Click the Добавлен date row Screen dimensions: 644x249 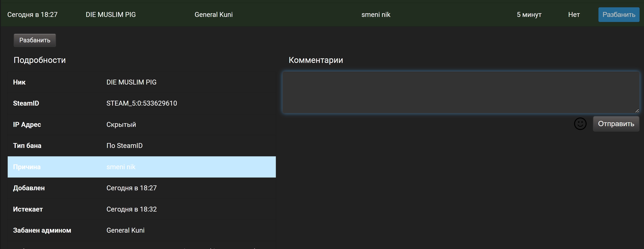pos(142,188)
